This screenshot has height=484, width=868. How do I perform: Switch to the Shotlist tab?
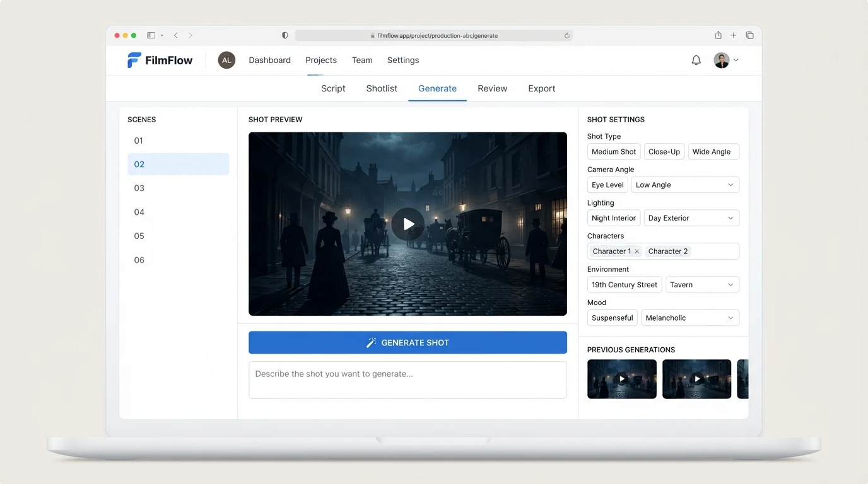pyautogui.click(x=382, y=89)
